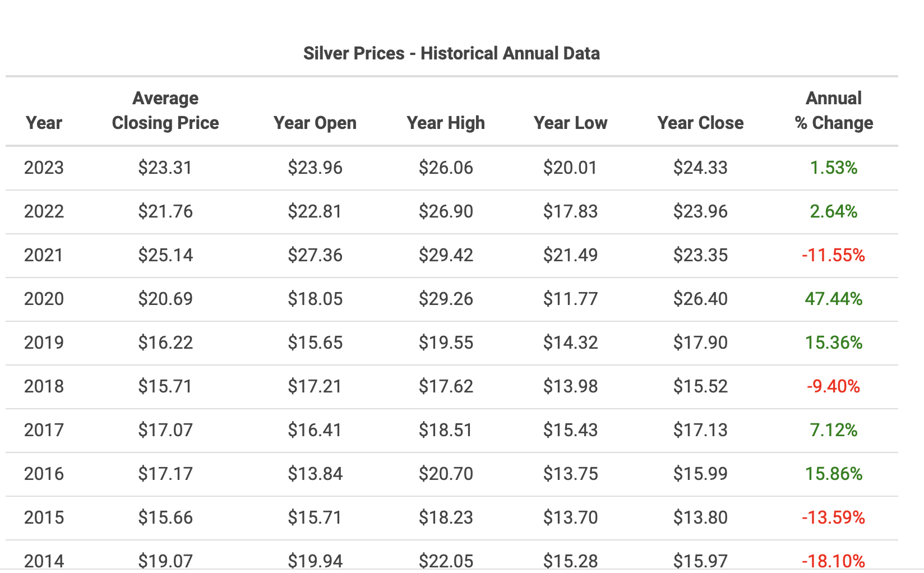The width and height of the screenshot is (924, 573).
Task: Click the 2023 Year Close value $24.33
Action: pyautogui.click(x=700, y=168)
